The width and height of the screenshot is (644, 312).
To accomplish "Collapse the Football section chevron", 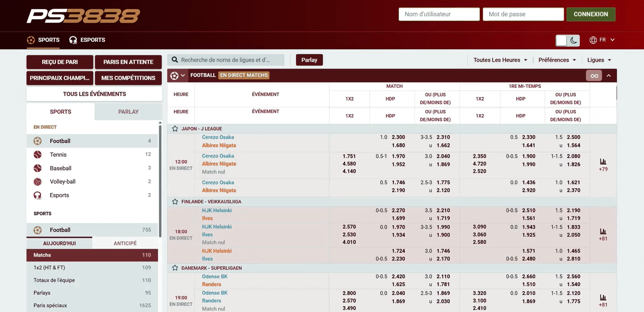I will click(x=609, y=76).
